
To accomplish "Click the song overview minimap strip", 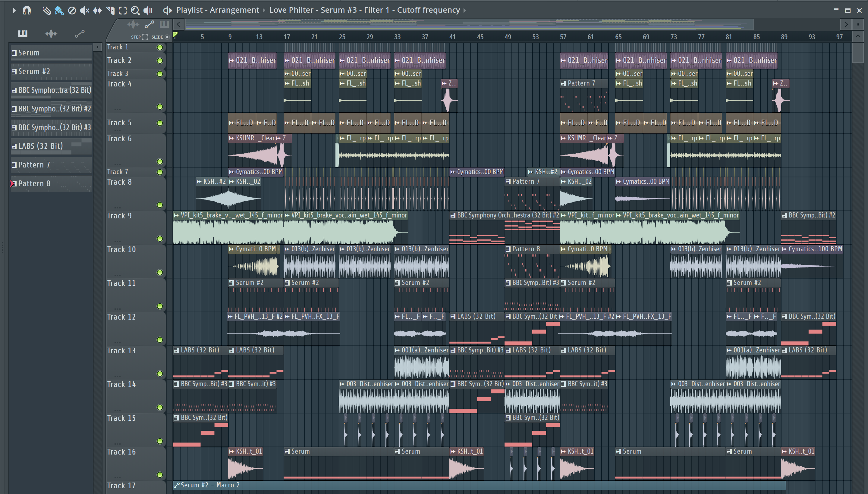I will [469, 24].
